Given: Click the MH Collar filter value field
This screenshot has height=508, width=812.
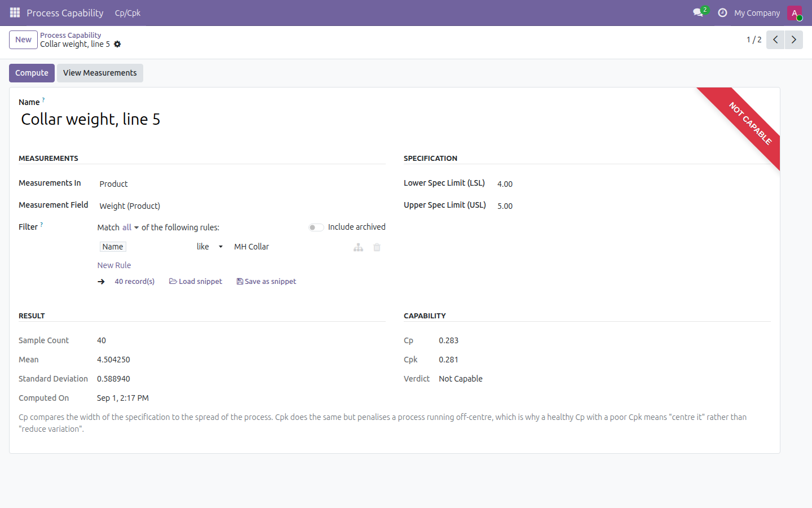Looking at the screenshot, I should (x=251, y=247).
